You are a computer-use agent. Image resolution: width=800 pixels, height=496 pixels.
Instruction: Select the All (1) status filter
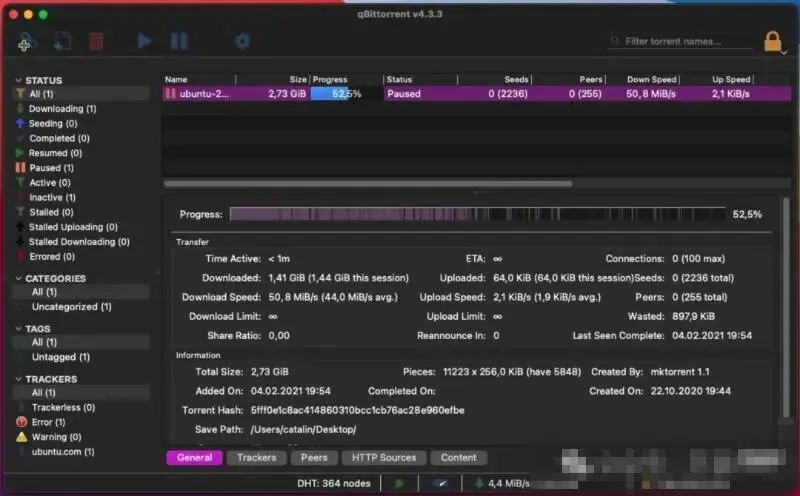82,94
